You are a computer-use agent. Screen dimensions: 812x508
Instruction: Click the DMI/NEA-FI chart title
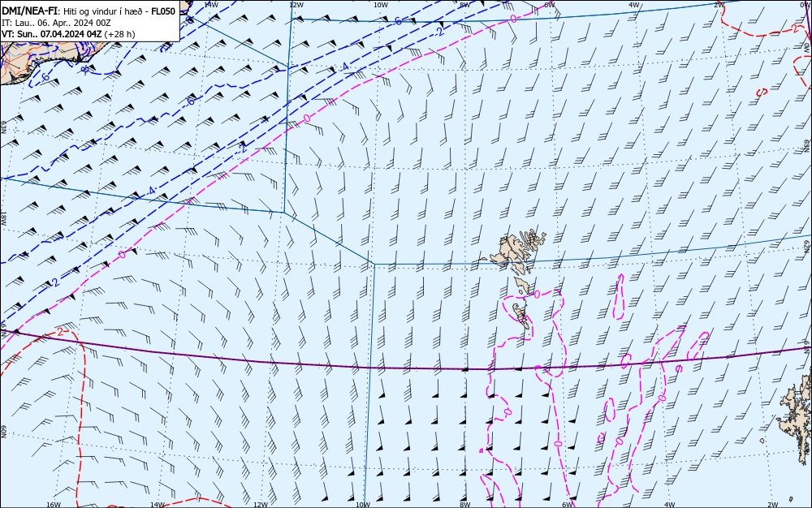coord(30,11)
